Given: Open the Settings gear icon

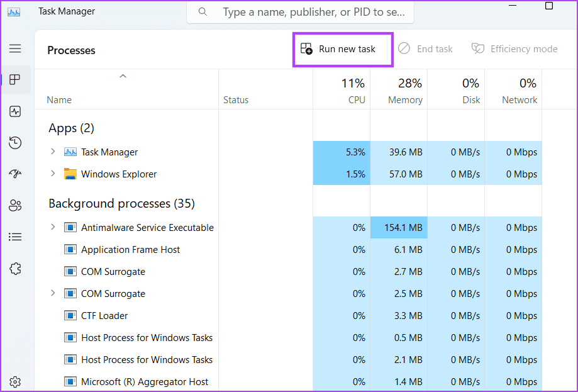Looking at the screenshot, I should [x=15, y=382].
